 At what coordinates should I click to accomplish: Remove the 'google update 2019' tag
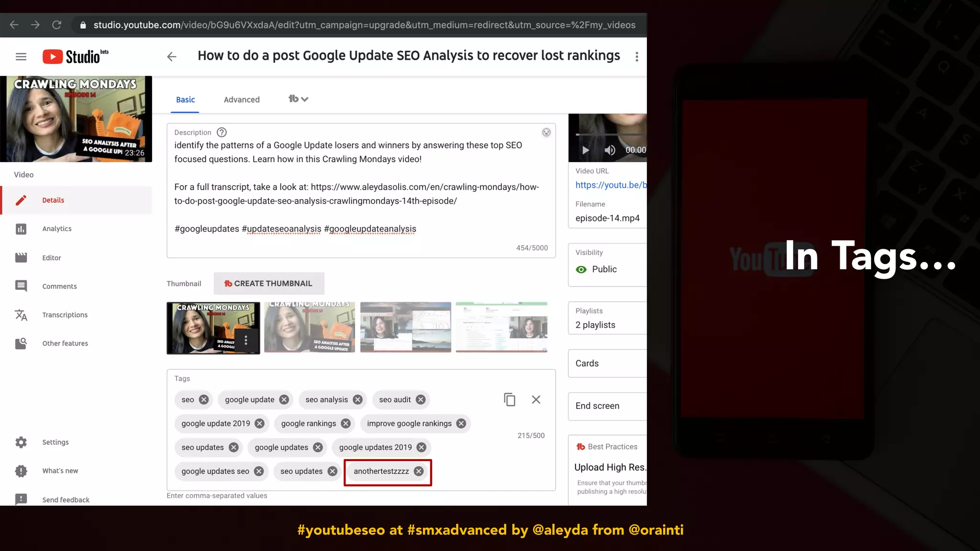(259, 424)
